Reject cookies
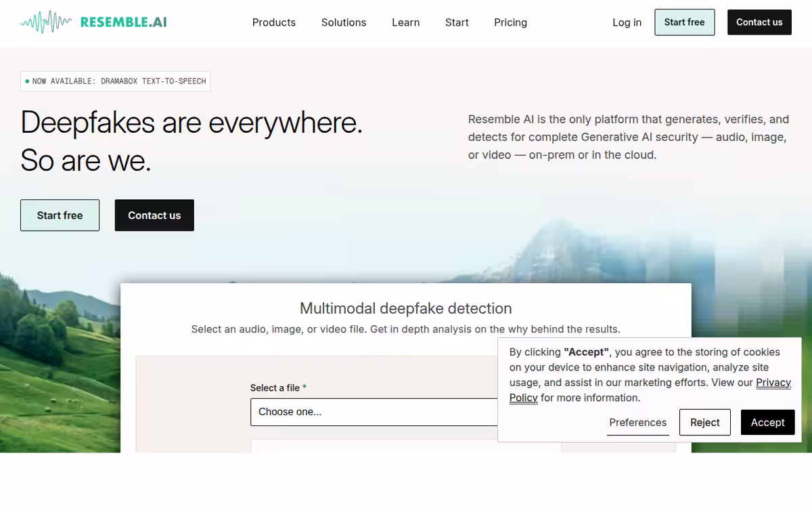The height and width of the screenshot is (508, 812). (705, 423)
